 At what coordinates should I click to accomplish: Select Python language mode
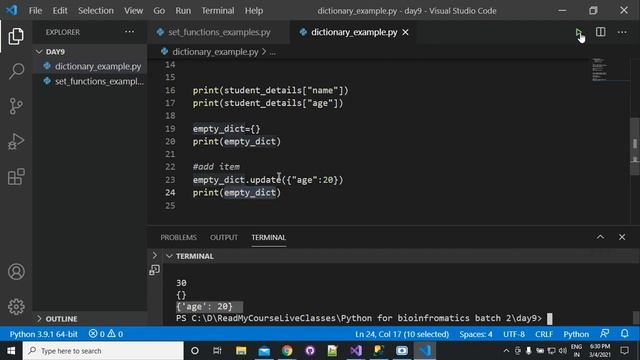[576, 334]
